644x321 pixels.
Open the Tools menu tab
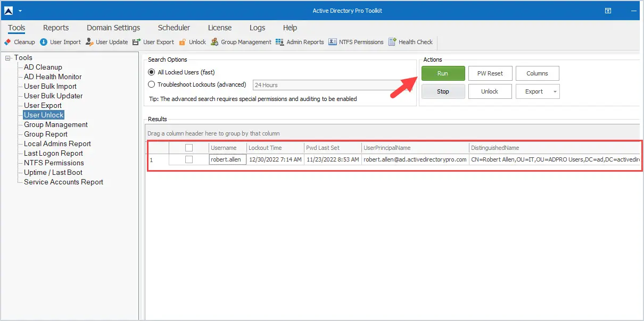pos(16,28)
